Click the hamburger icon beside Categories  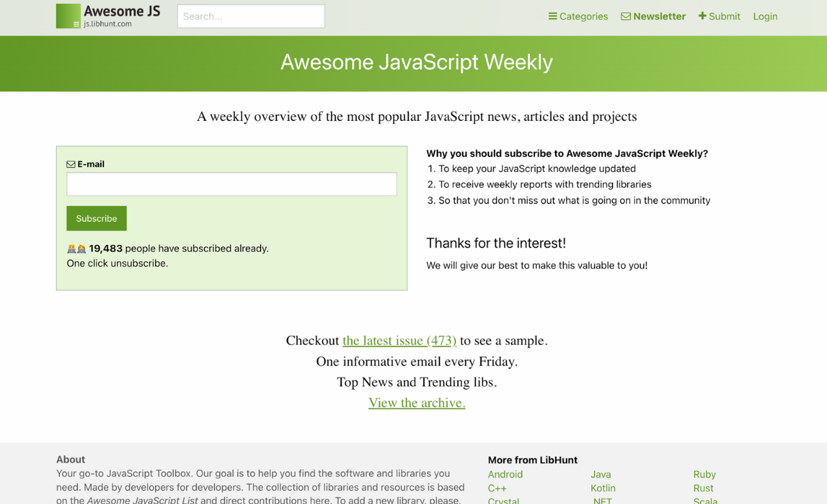point(552,16)
